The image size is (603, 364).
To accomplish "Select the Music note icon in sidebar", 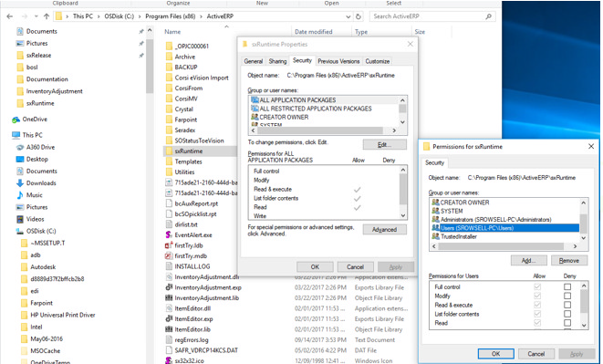I will coord(20,195).
